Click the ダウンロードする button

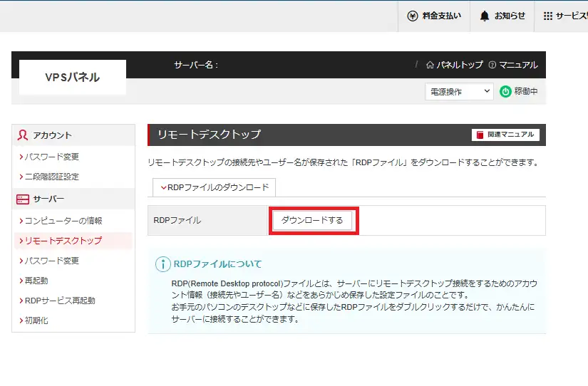tap(312, 220)
